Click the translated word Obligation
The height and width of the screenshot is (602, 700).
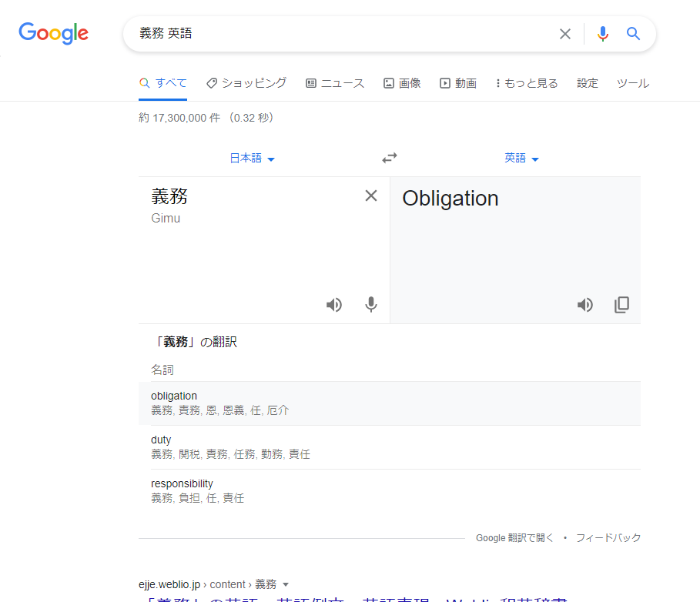[450, 198]
